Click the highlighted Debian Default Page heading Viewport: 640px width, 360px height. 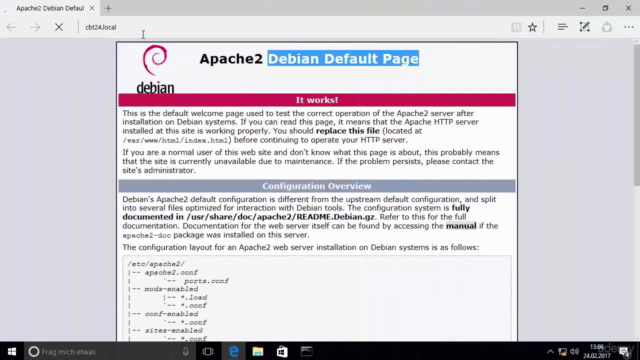point(343,59)
